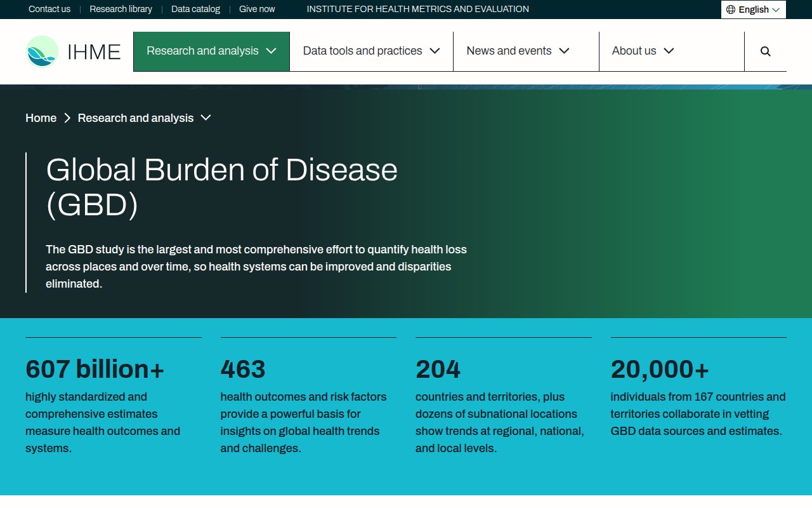Open the English language dropdown
Screen dimensions: 812x508
coord(754,10)
